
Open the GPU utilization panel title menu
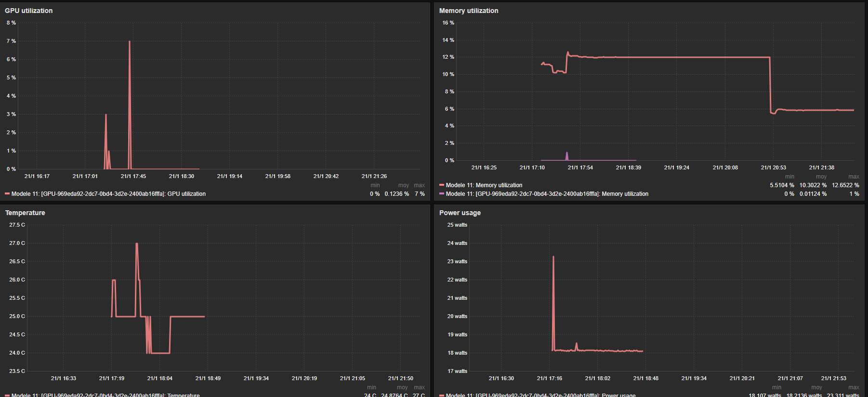(x=29, y=11)
